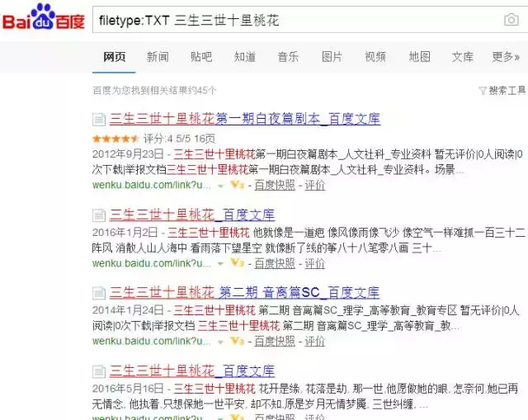The height and width of the screenshot is (420, 528).
Task: Open 百度快照 for 音离篇SC result
Action: coord(275,341)
